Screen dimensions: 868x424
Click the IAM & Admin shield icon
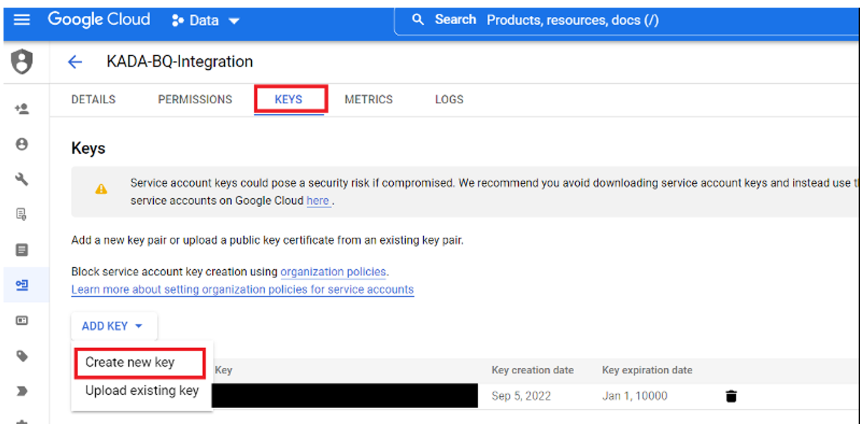tap(22, 62)
